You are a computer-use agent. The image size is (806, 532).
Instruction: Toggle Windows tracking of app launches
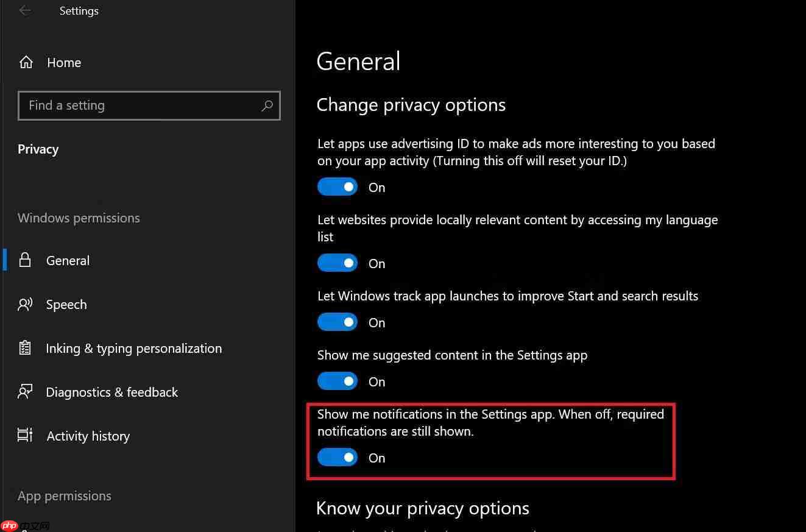click(x=337, y=322)
